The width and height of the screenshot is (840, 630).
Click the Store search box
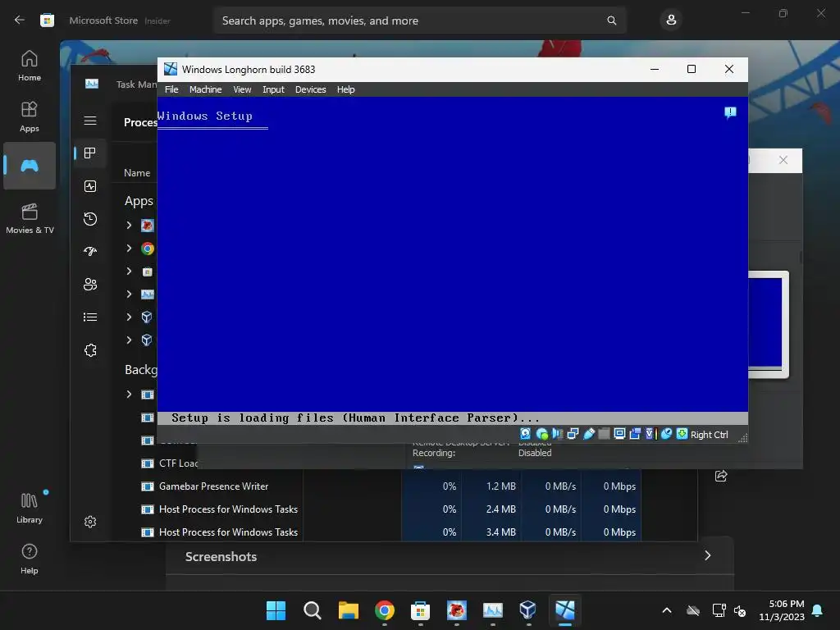(x=419, y=21)
